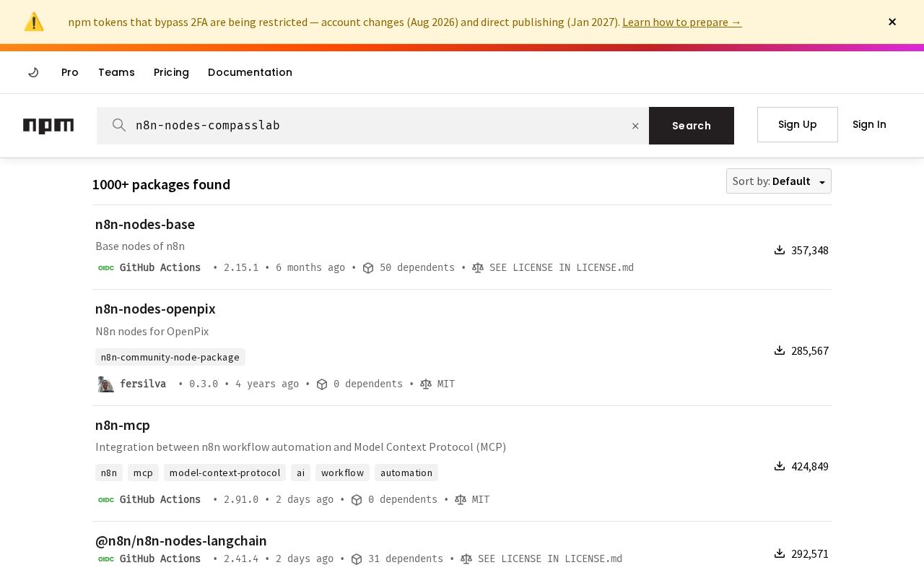Click the OIDC badge on n8n-mcp row
Image resolution: width=924 pixels, height=578 pixels.
click(x=106, y=500)
